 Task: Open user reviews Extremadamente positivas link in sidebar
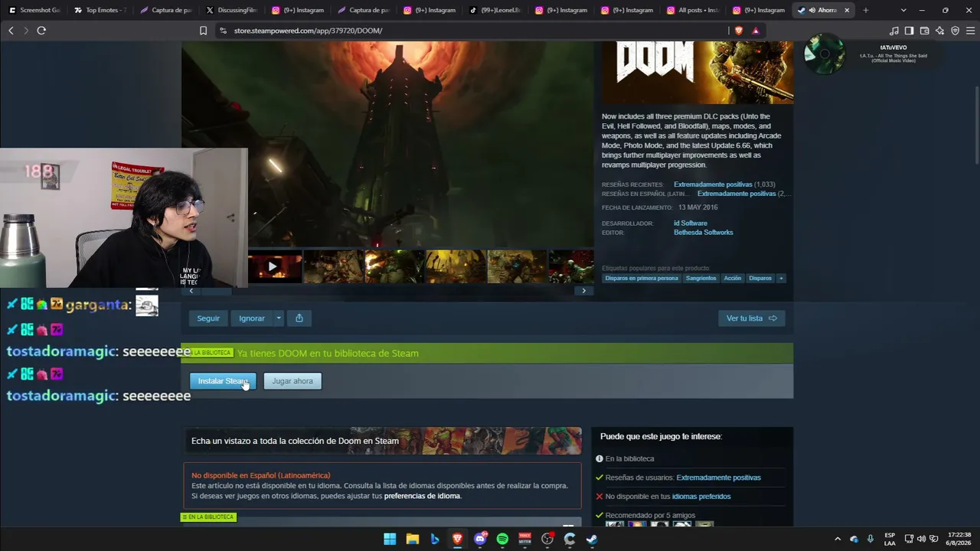coord(719,478)
